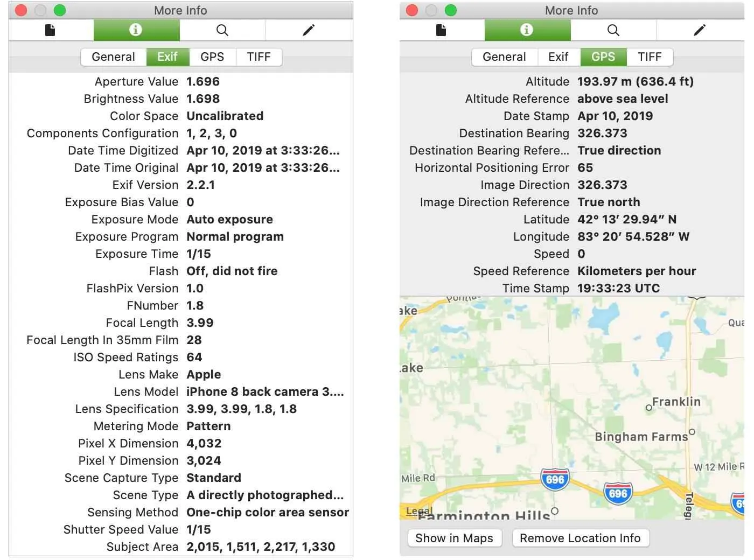Click the Show in Maps button
Viewport: 754px width, 560px height.
(454, 538)
